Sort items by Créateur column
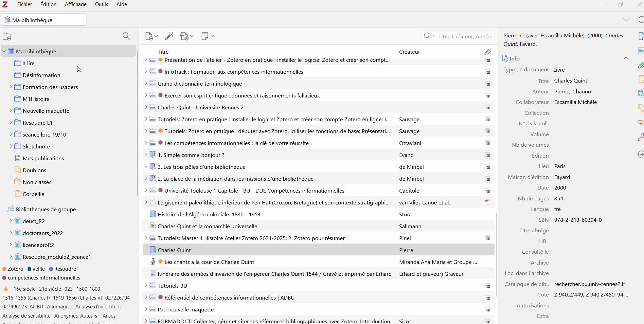The image size is (644, 324). coord(410,52)
